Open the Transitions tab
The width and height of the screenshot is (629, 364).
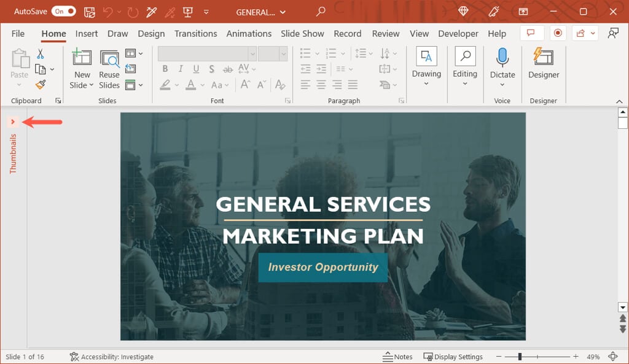tap(195, 34)
